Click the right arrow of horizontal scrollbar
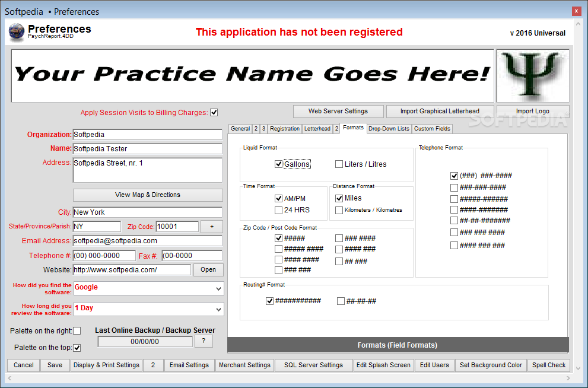Viewport: 588px width, 388px height. click(x=568, y=379)
